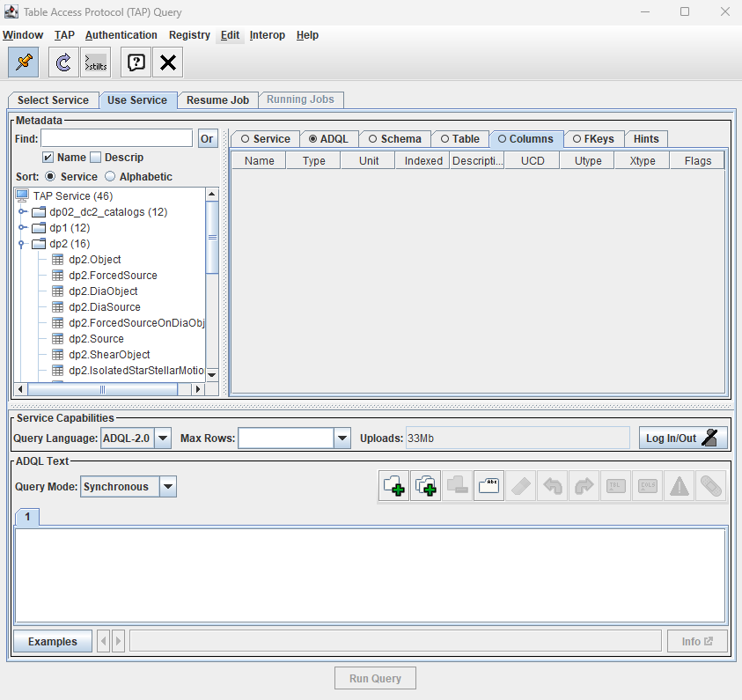Image resolution: width=742 pixels, height=700 pixels.
Task: Click the dp02_dc2_catalogs folder icon
Action: (x=39, y=211)
